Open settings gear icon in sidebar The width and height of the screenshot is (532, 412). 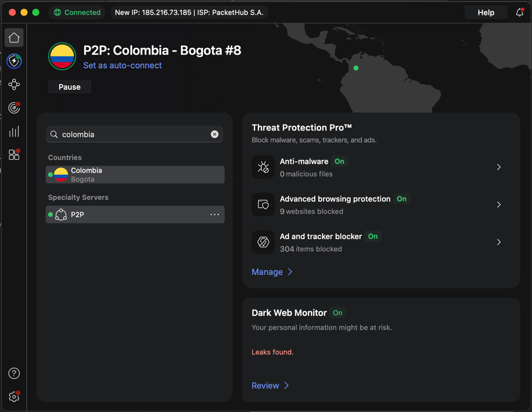(14, 397)
